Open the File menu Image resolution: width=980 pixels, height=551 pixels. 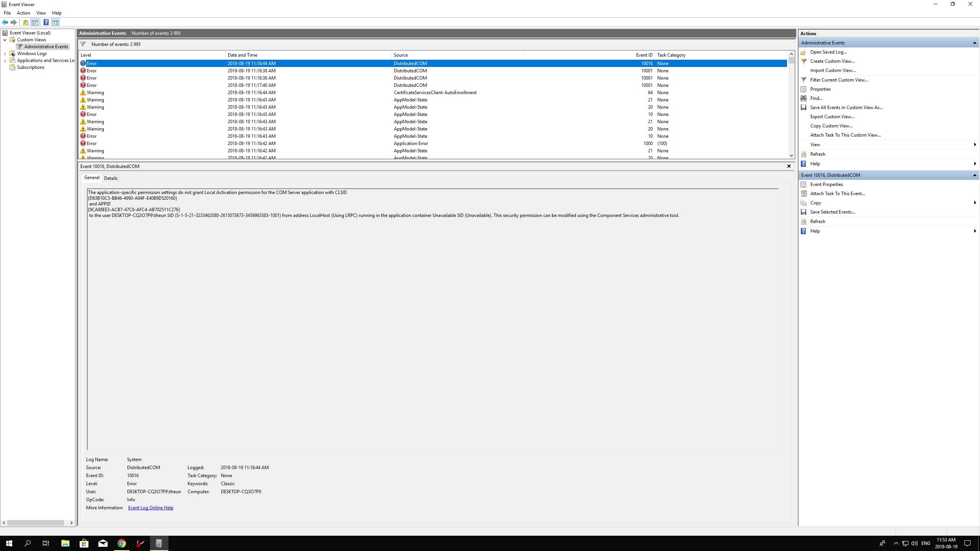coord(7,13)
